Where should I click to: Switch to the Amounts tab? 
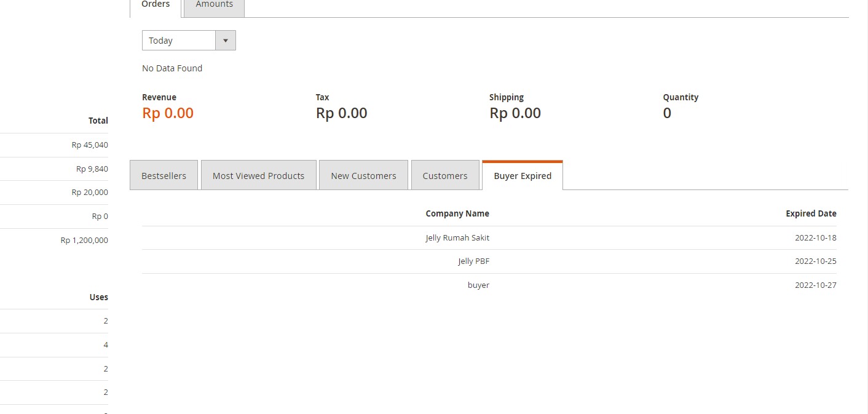pyautogui.click(x=213, y=4)
